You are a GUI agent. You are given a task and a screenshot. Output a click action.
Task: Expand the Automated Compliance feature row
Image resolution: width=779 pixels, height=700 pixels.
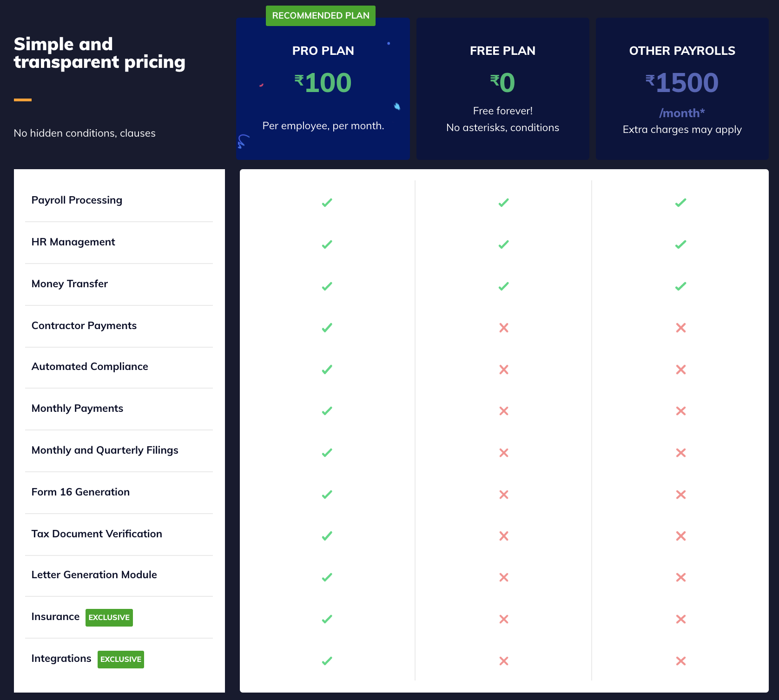coord(90,366)
